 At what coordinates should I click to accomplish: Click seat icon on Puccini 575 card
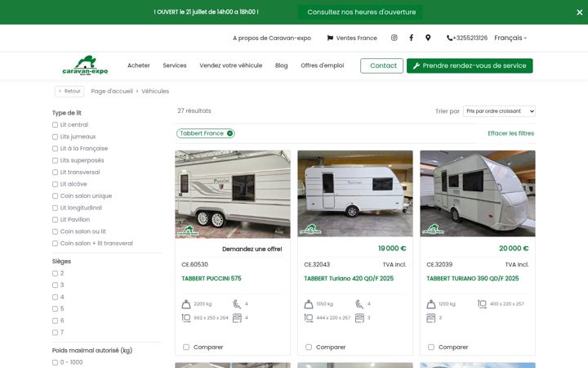pos(237,304)
